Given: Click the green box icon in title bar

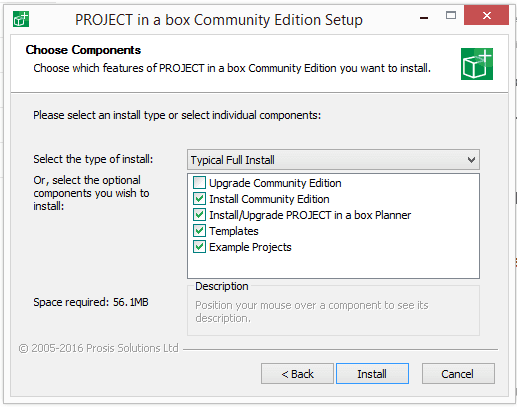Looking at the screenshot, I should [x=21, y=19].
